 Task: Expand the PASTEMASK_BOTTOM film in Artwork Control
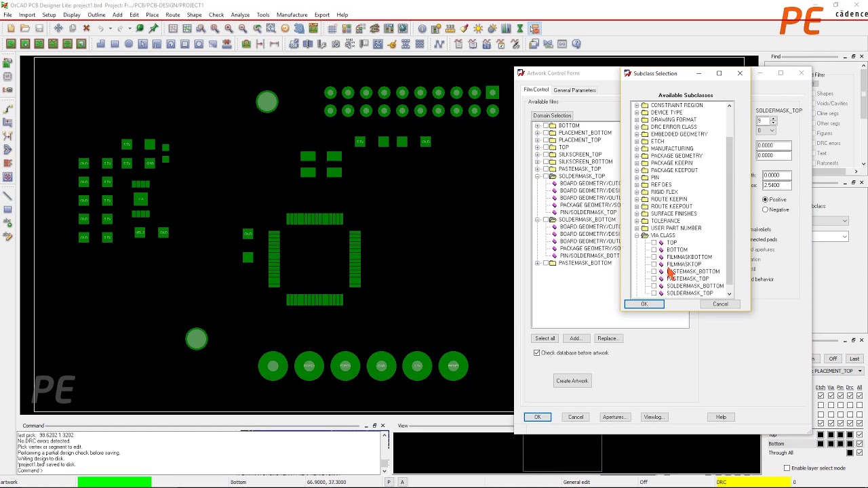coord(537,263)
